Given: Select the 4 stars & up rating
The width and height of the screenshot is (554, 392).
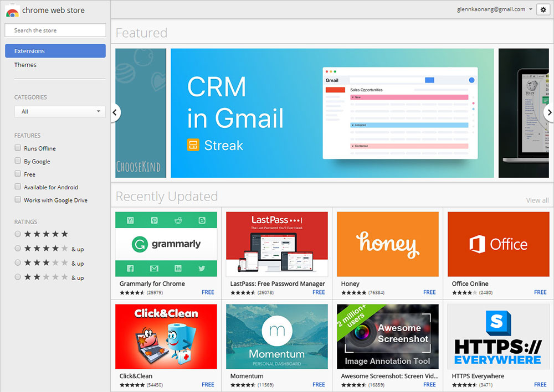Looking at the screenshot, I should (x=18, y=248).
